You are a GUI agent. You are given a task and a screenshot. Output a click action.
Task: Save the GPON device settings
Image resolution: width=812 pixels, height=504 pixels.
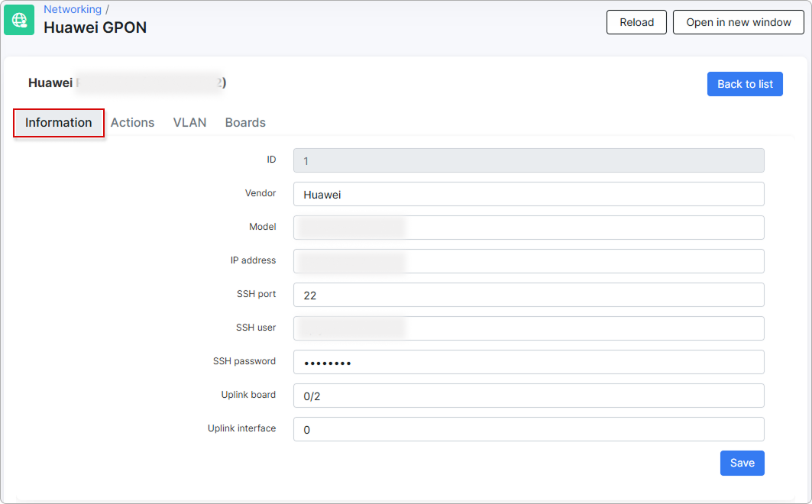point(741,463)
